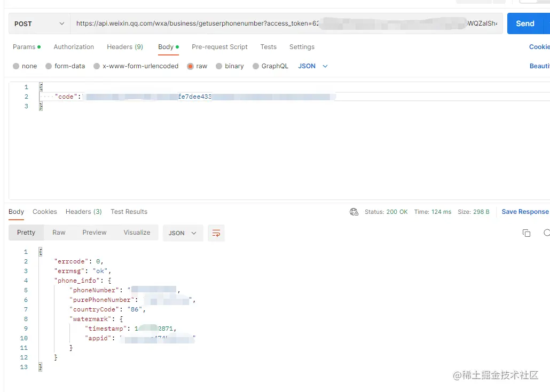Viewport: 550px width, 392px height.
Task: Open the POST method dropdown
Action: pos(40,23)
